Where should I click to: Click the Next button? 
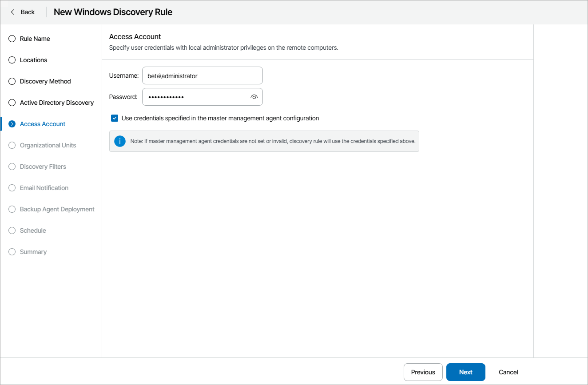465,372
